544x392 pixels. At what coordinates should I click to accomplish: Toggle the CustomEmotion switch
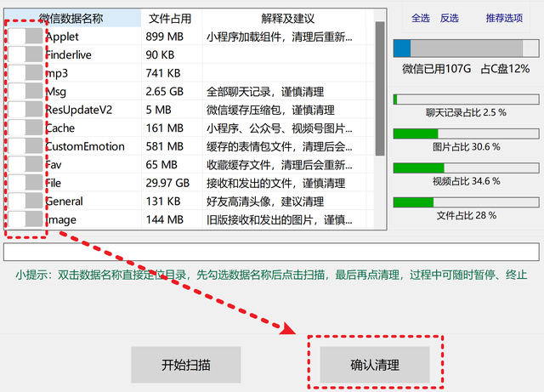(25, 146)
